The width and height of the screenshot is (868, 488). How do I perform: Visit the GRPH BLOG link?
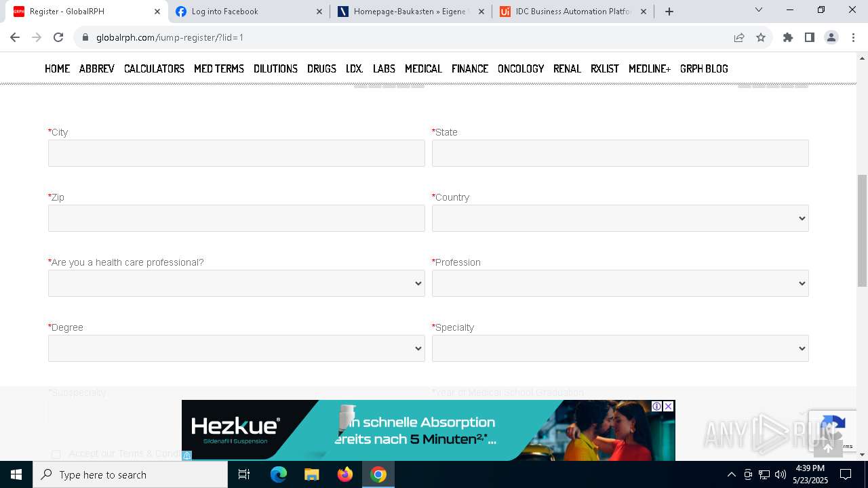[x=704, y=68]
